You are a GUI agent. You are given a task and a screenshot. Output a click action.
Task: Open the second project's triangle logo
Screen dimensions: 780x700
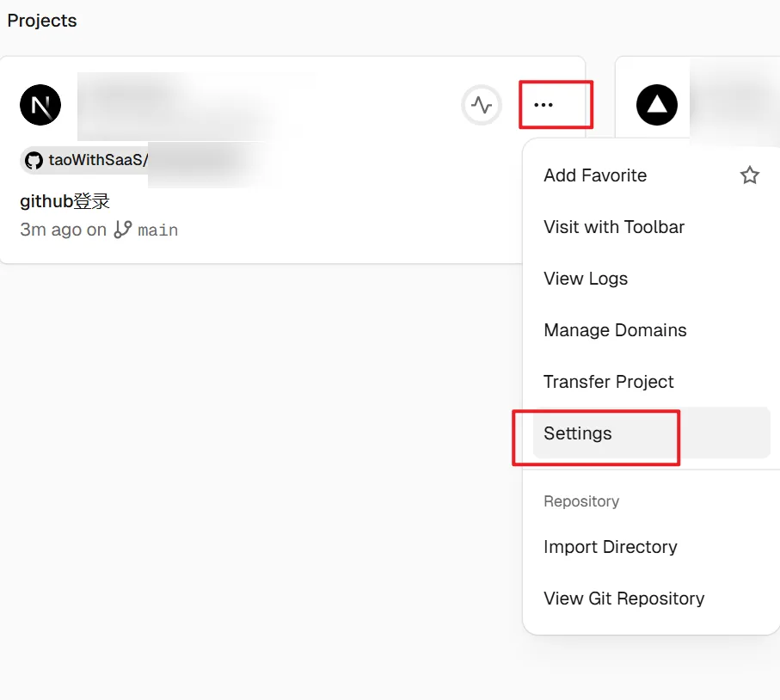pyautogui.click(x=656, y=106)
